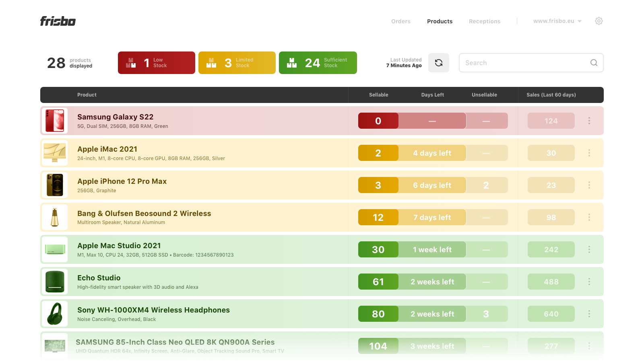Sort by the Unsellable column header
This screenshot has height=362, width=644.
click(x=484, y=95)
